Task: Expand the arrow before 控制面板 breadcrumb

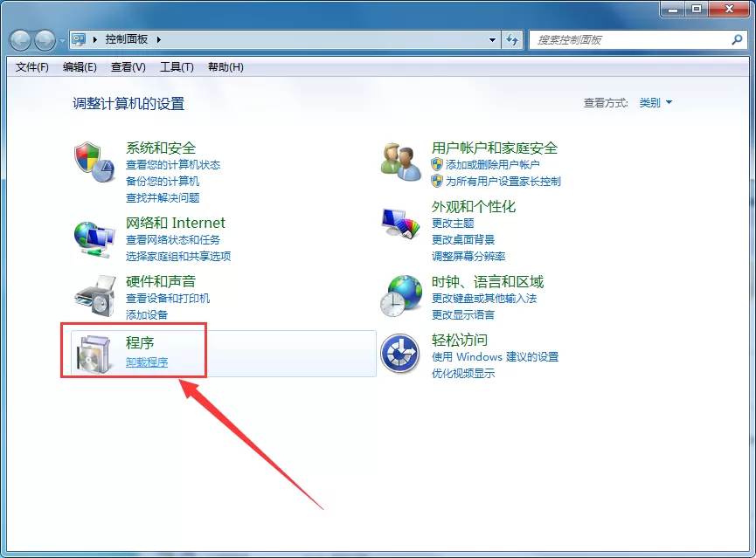Action: pos(95,39)
